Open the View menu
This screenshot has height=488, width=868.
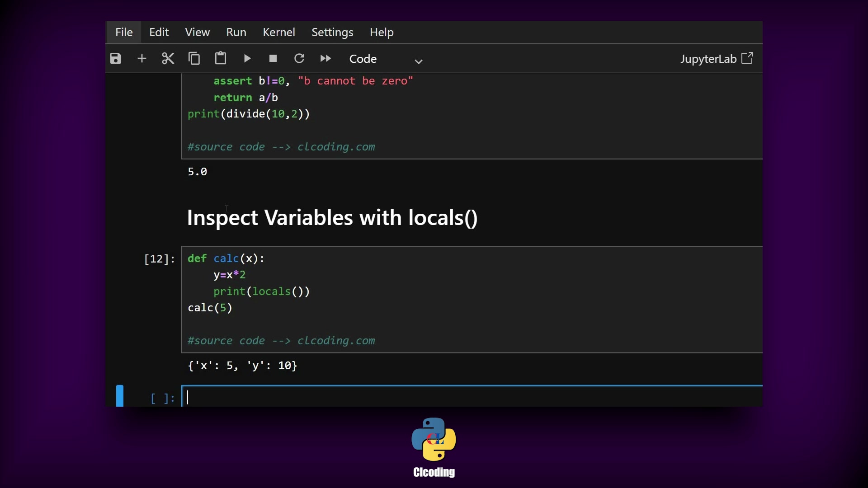(198, 32)
